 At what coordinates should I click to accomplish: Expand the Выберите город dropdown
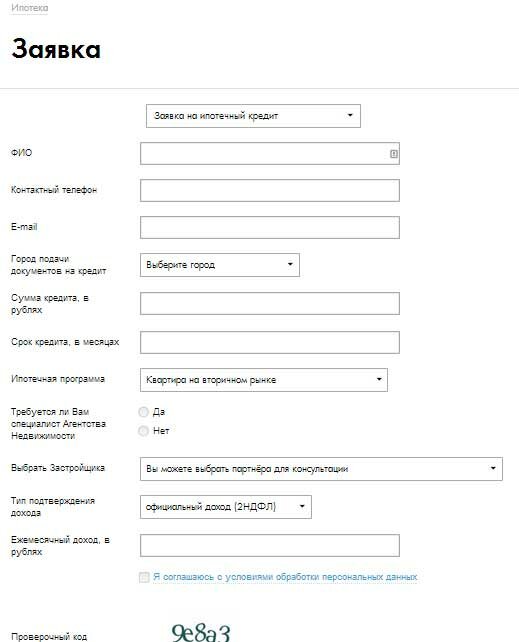[x=220, y=265]
